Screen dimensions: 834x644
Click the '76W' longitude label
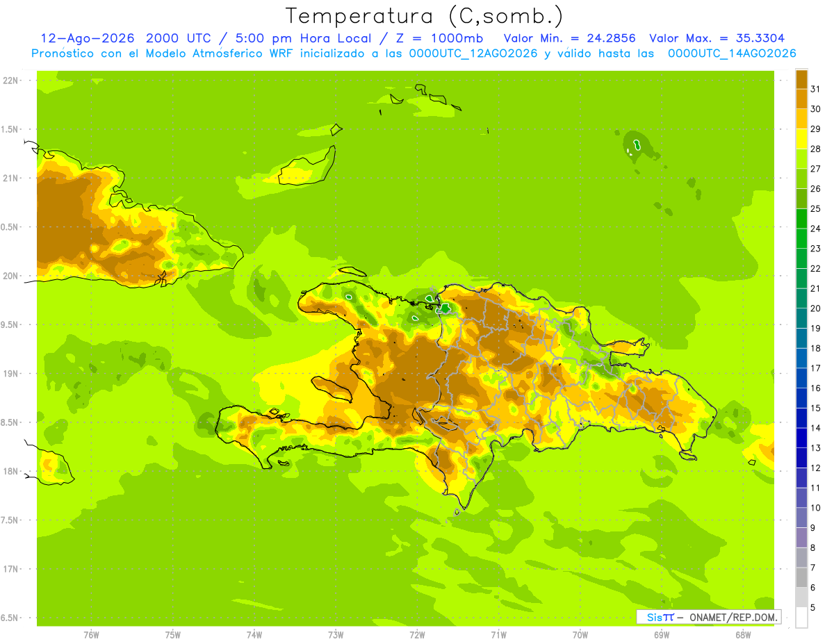coord(91,635)
